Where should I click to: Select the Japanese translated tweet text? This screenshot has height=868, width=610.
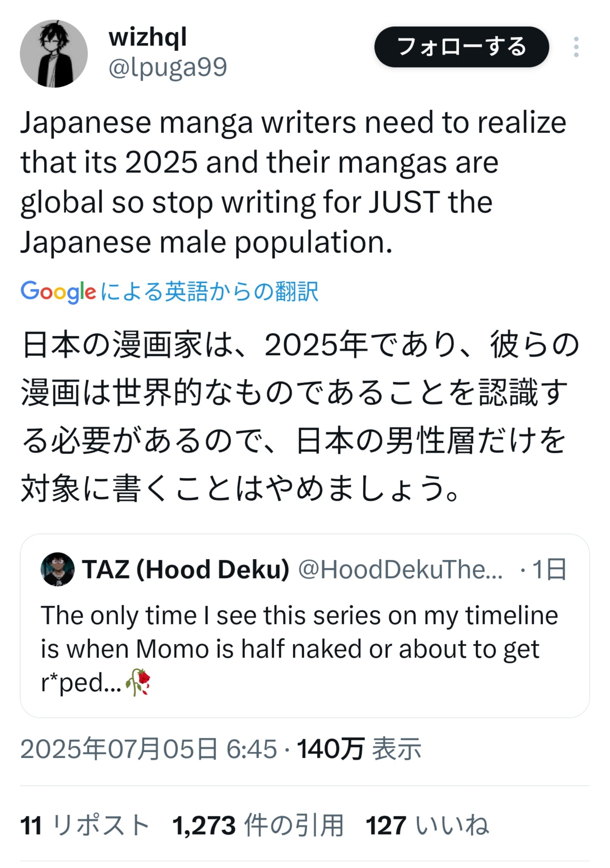pos(300,417)
